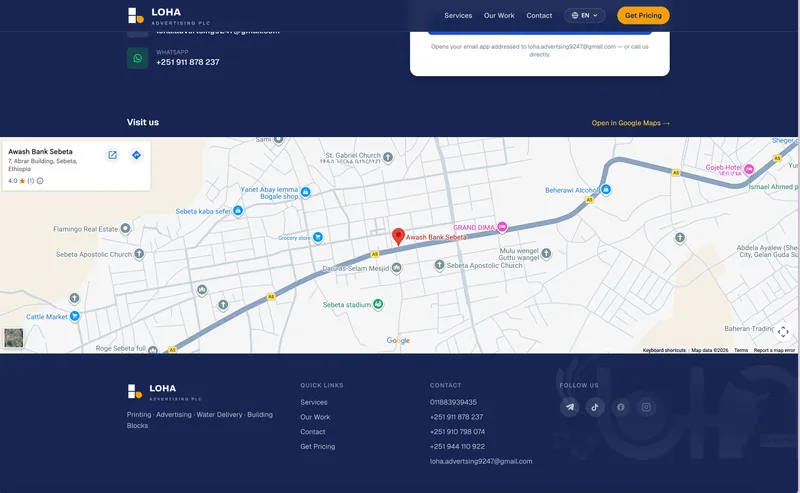Image resolution: width=800 pixels, height=493 pixels.
Task: Click the directions icon in the map card
Action: click(136, 155)
